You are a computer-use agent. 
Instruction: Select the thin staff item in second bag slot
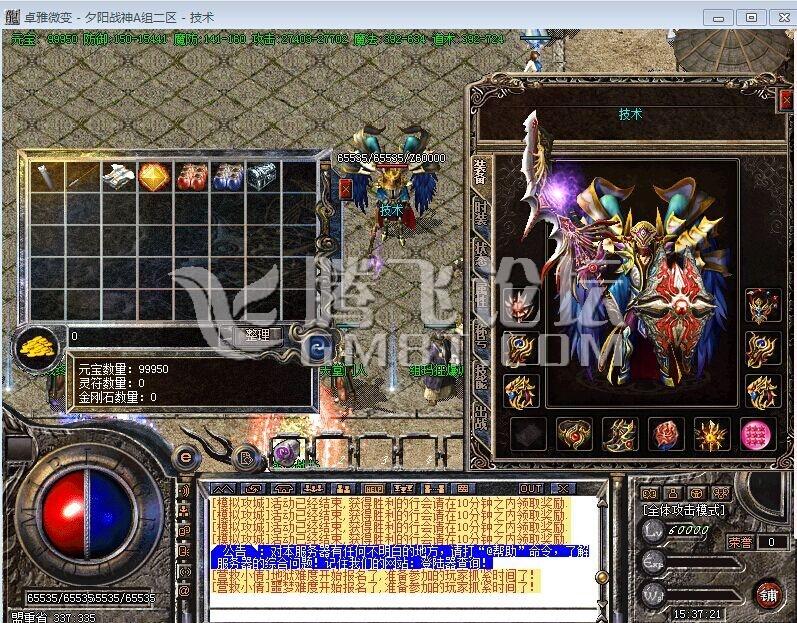pos(83,177)
